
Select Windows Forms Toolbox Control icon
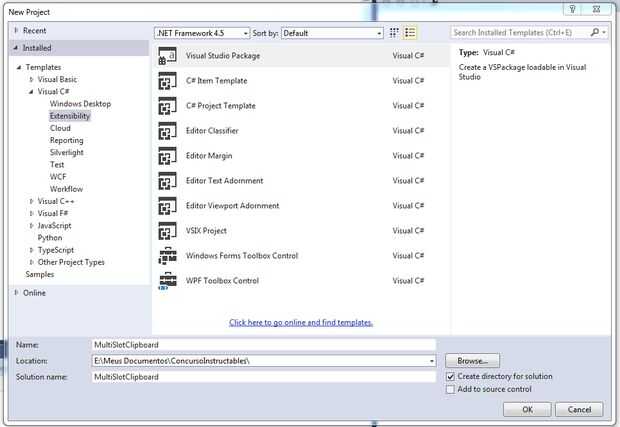(167, 256)
